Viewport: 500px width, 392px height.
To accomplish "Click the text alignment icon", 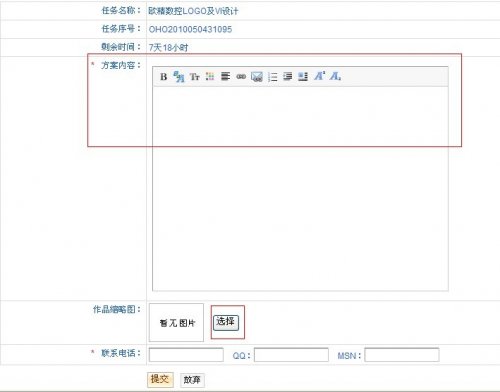I will [x=225, y=77].
